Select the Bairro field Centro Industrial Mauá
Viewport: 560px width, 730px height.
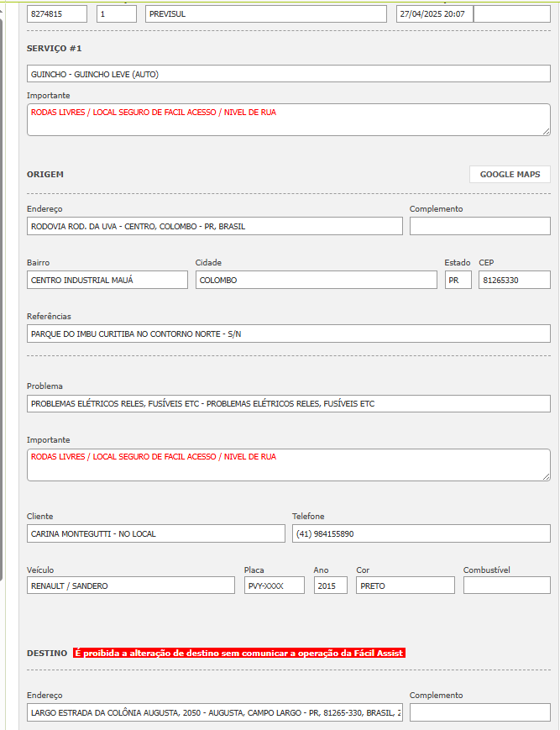[x=107, y=280]
